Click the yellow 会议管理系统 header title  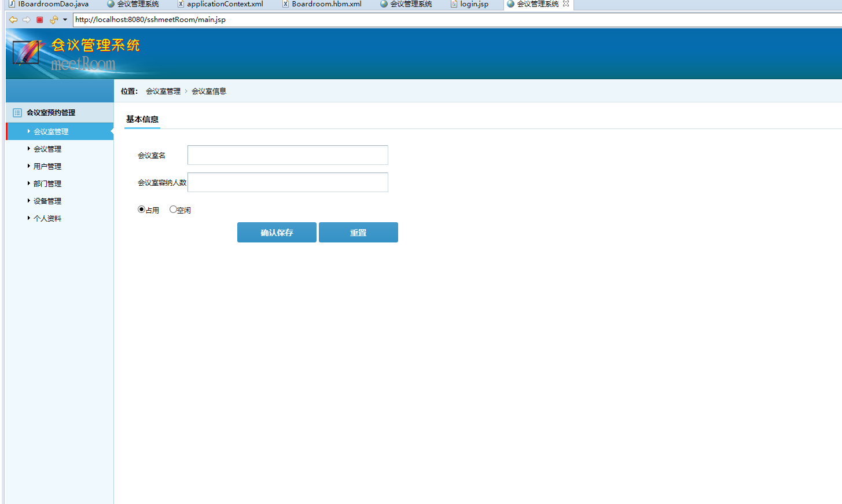[x=95, y=45]
